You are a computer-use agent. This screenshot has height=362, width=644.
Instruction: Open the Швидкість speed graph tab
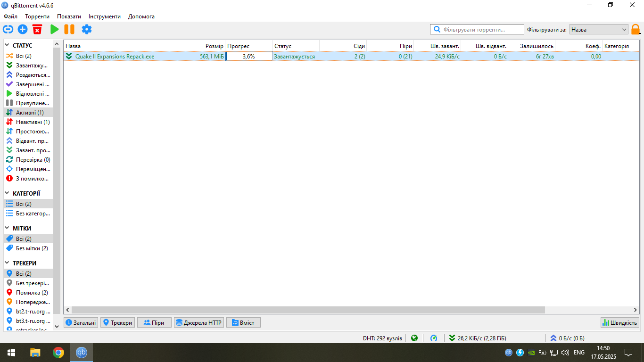tap(620, 323)
